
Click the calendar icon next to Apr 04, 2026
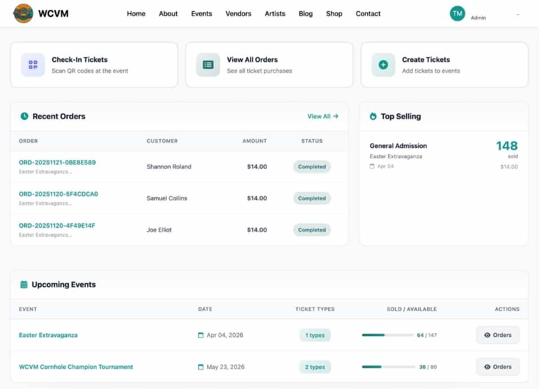200,335
